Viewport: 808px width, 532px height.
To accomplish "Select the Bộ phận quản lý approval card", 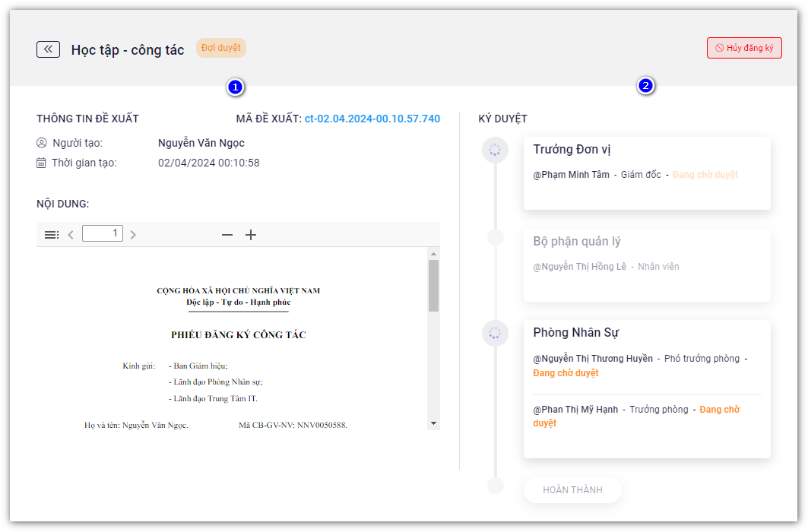I will [x=647, y=264].
